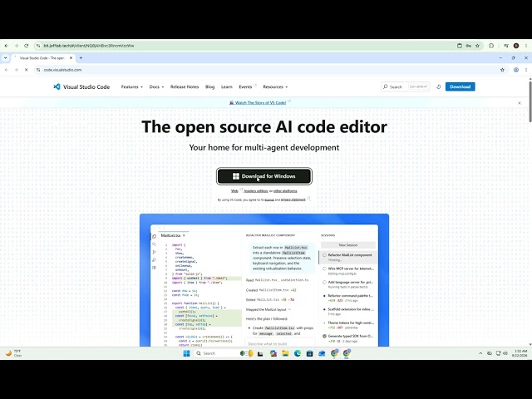Open the privacy statement link
Viewport: 532px width, 399px height.
pyautogui.click(x=293, y=199)
